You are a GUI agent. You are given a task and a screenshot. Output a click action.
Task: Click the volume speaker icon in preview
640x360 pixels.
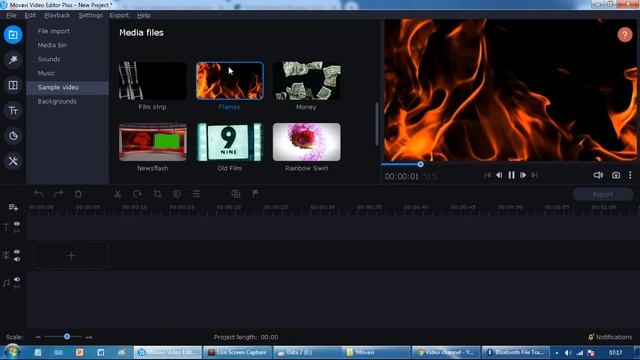(598, 175)
